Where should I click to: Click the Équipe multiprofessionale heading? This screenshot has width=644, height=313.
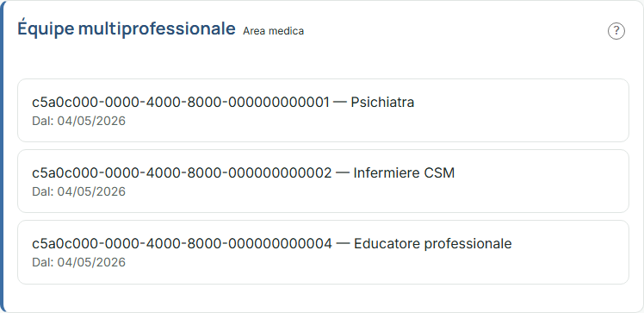127,29
